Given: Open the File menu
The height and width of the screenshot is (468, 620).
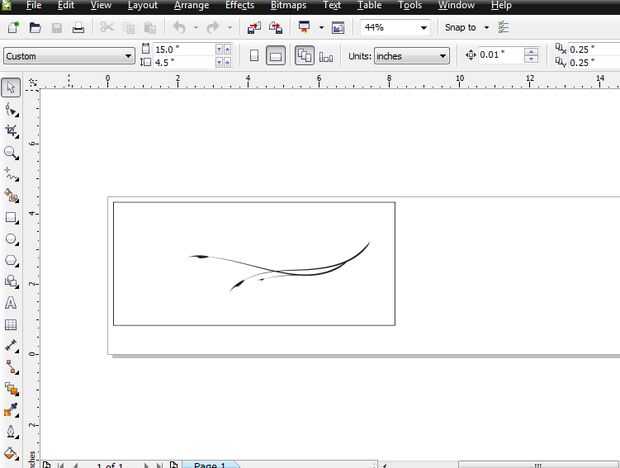Looking at the screenshot, I should (34, 6).
